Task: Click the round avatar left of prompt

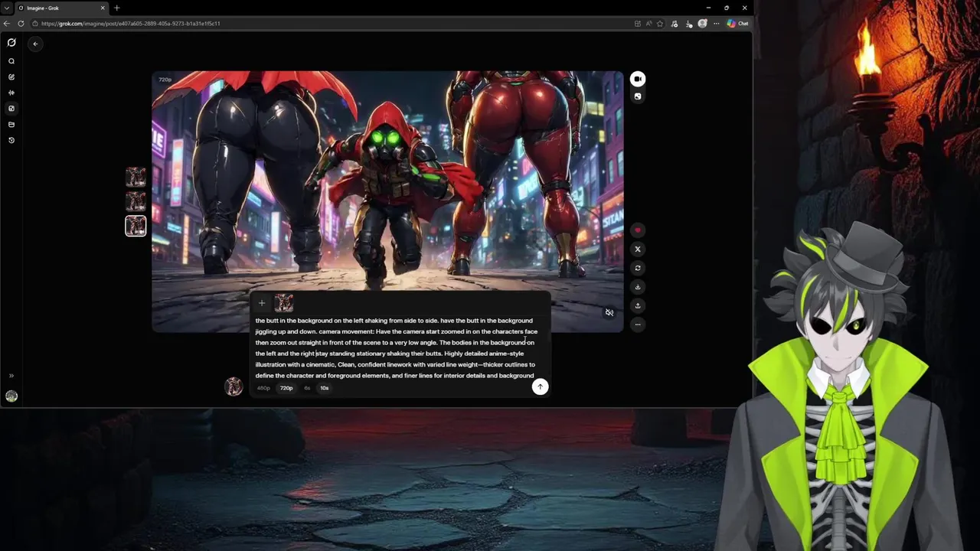Action: coord(234,386)
